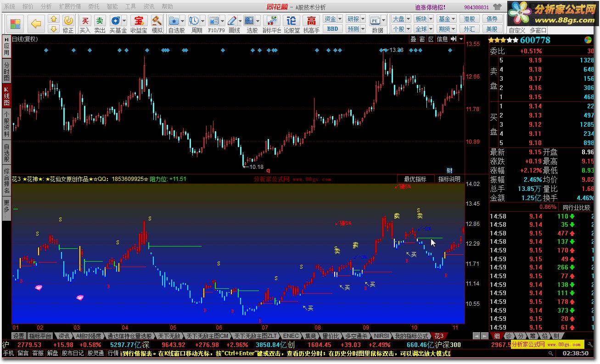Open the 资金 dropdown
The image size is (600, 364).
333,19
